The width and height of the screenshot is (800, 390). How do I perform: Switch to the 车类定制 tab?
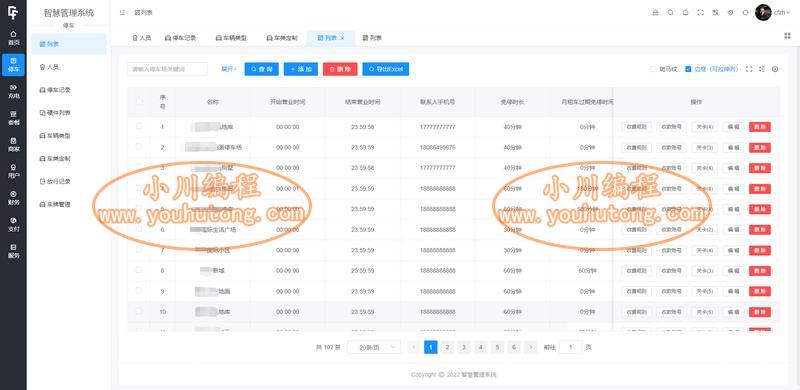pyautogui.click(x=282, y=38)
